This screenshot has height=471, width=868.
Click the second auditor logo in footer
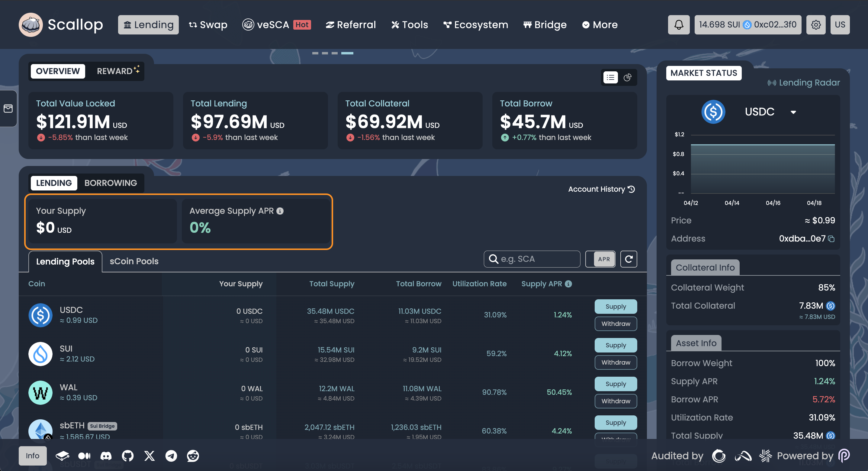pyautogui.click(x=743, y=456)
